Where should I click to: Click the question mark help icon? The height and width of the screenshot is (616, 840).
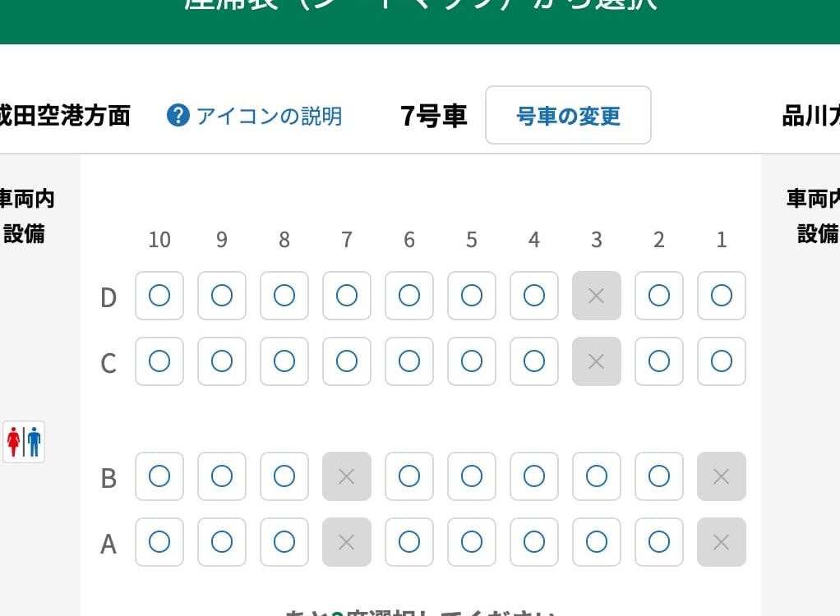pos(178,116)
